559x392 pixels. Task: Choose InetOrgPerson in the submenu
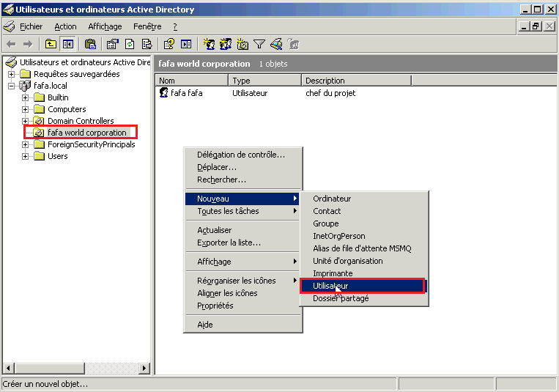pyautogui.click(x=364, y=236)
